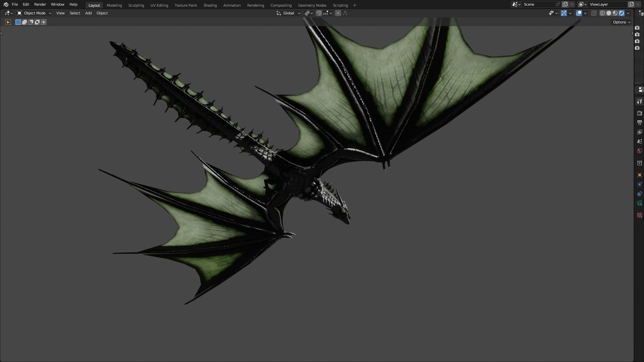Open the snapping options dropdown
The width and height of the screenshot is (644, 362).
pyautogui.click(x=328, y=13)
